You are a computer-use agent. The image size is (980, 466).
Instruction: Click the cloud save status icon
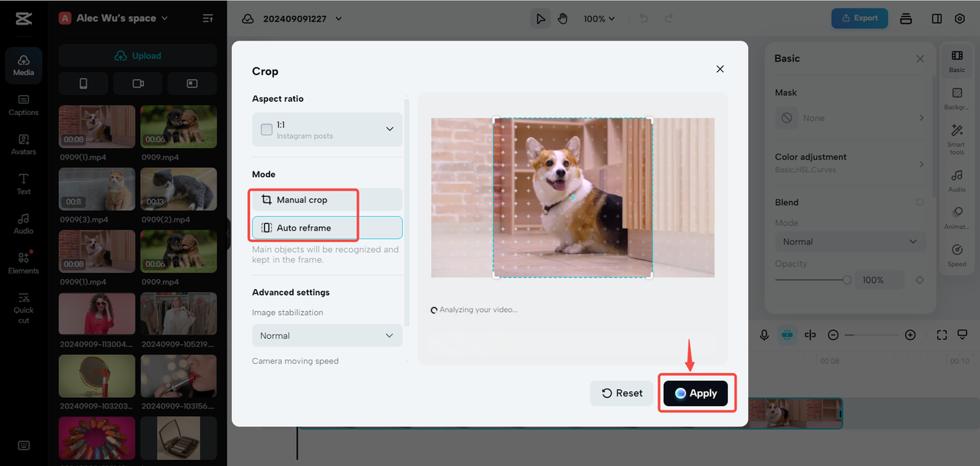click(247, 18)
